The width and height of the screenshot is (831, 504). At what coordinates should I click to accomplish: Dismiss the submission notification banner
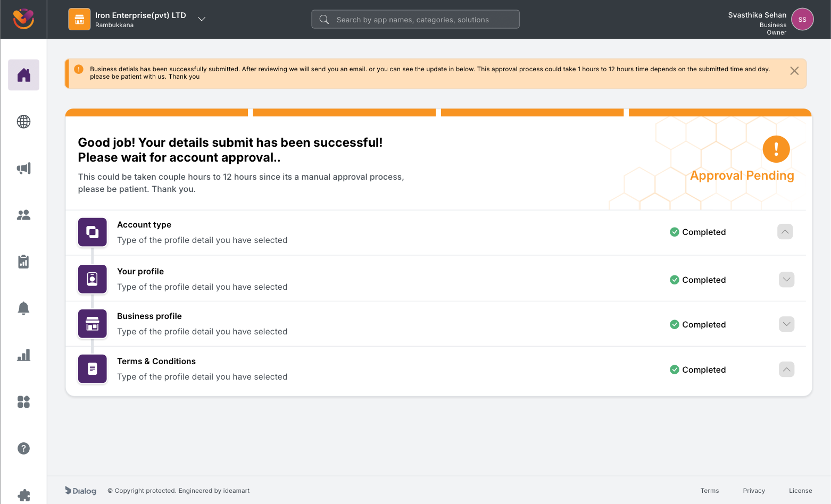(x=794, y=71)
